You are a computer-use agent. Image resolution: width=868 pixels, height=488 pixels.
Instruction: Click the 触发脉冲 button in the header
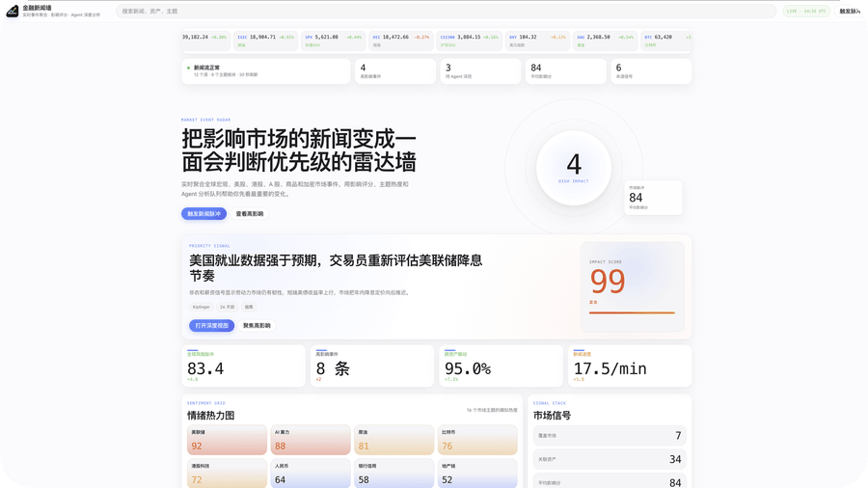pyautogui.click(x=850, y=11)
